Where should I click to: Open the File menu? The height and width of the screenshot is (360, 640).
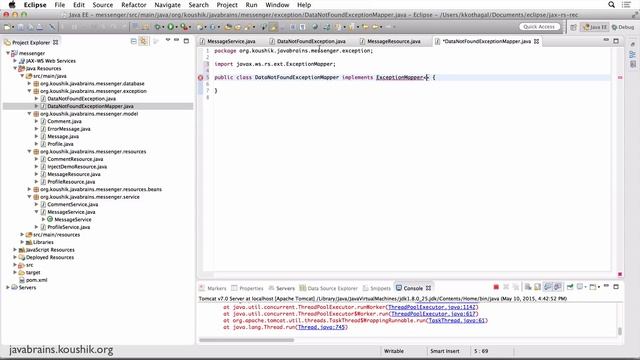coord(60,5)
